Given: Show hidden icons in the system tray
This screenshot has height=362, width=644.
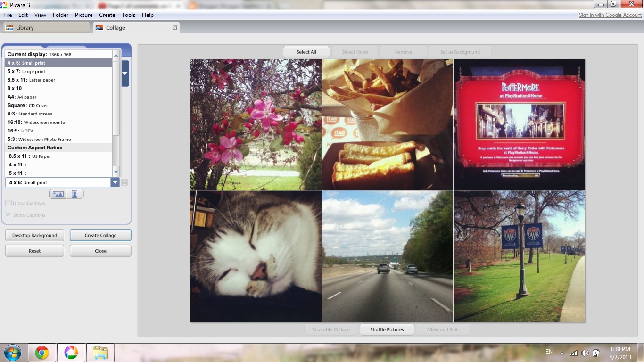Looking at the screenshot, I should (x=562, y=352).
